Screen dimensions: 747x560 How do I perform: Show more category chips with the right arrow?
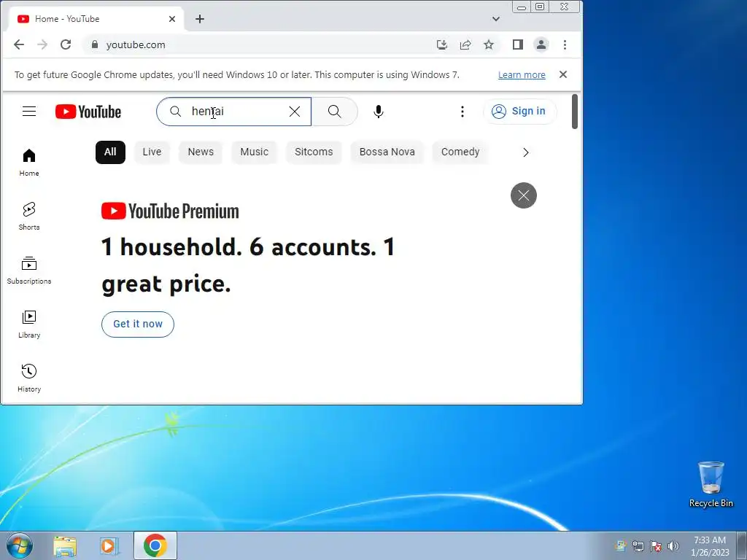[x=525, y=152]
